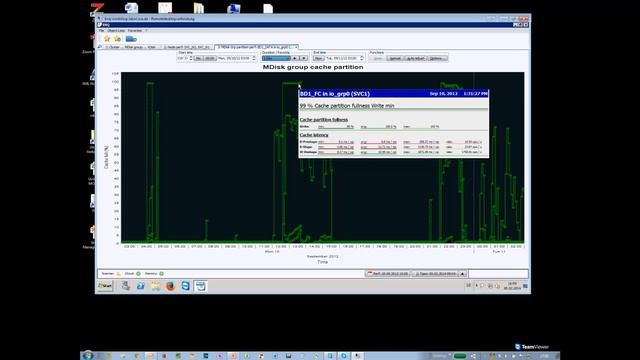Click the Topo date button in status bar
The image size is (640, 360).
pos(435,274)
